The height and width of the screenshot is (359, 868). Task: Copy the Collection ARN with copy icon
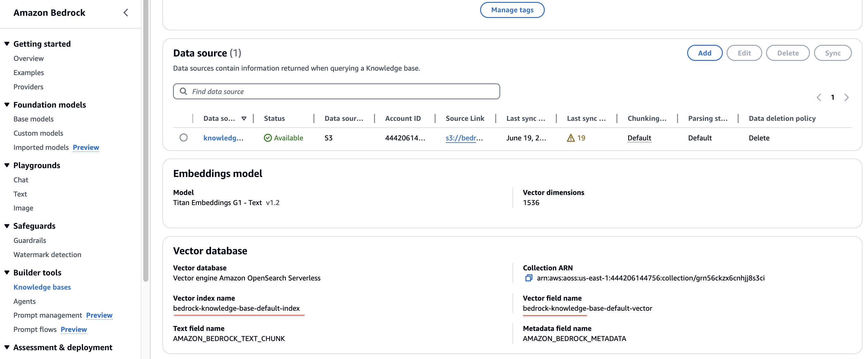[528, 278]
